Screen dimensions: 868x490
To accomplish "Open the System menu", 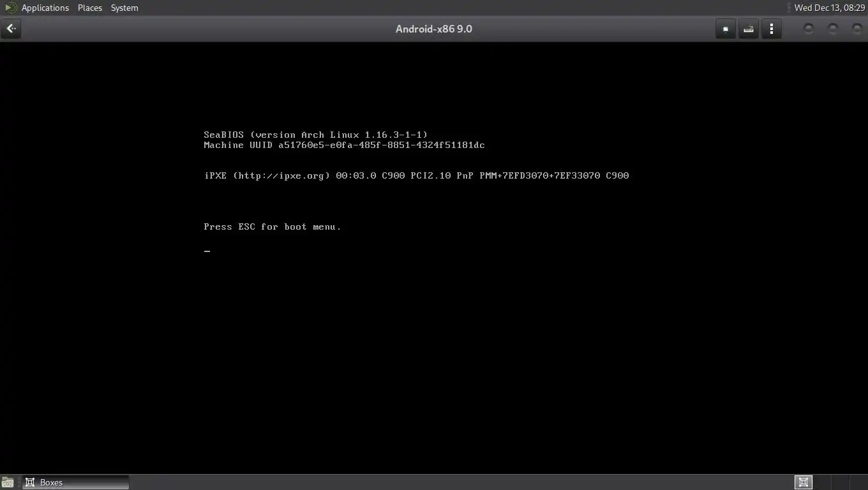I will point(124,8).
